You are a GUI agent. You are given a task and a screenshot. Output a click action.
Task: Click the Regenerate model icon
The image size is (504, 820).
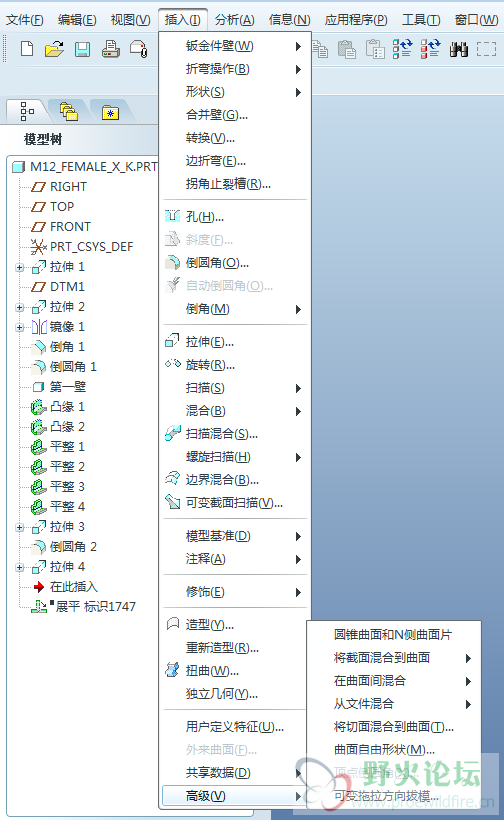click(403, 49)
